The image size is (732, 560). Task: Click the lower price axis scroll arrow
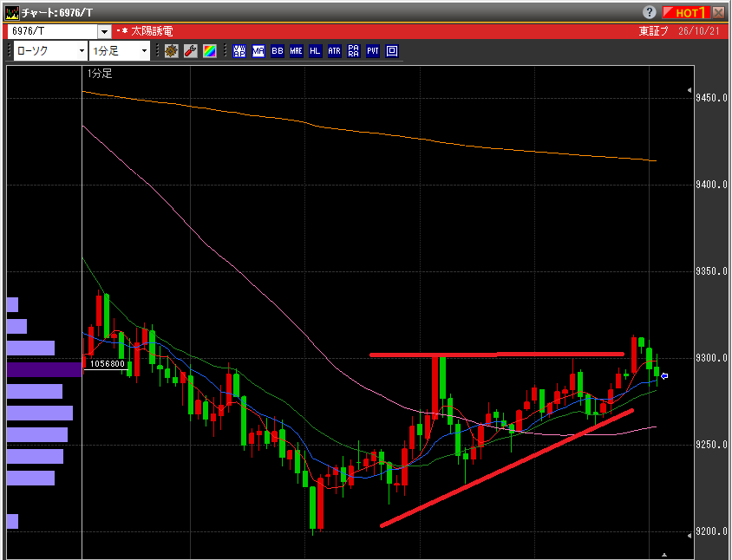point(690,535)
